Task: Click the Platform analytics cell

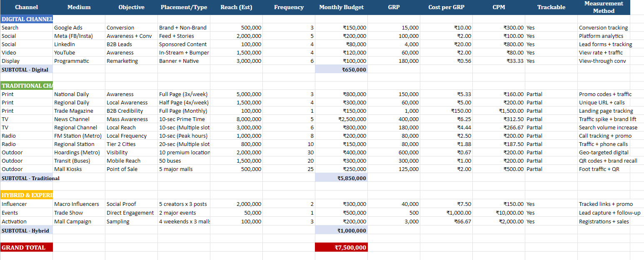Action: [x=604, y=36]
